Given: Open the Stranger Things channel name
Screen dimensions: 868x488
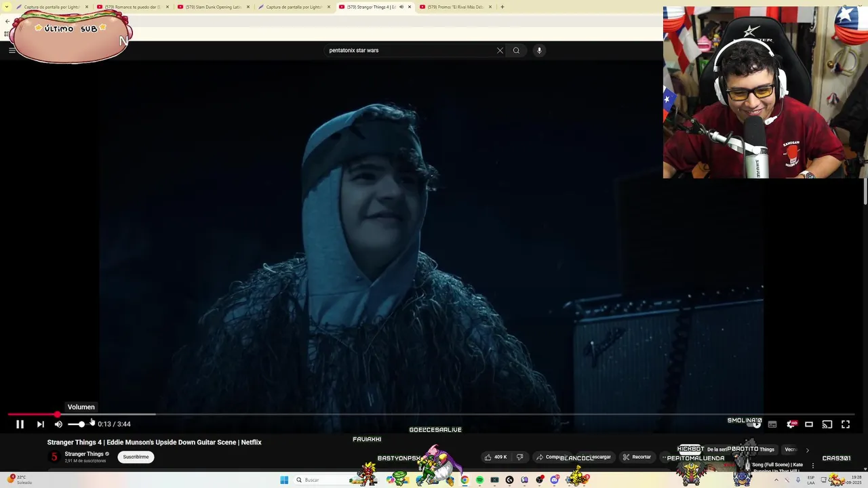Looking at the screenshot, I should point(84,454).
